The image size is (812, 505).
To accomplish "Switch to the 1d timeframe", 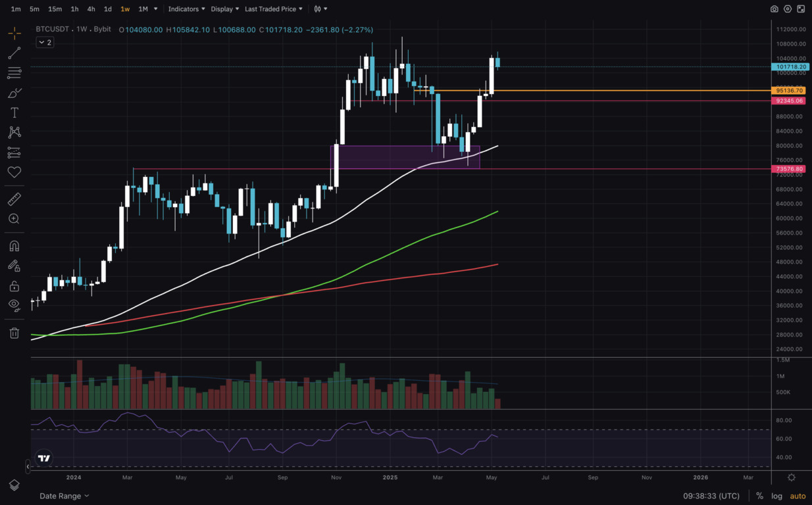I will pyautogui.click(x=108, y=9).
